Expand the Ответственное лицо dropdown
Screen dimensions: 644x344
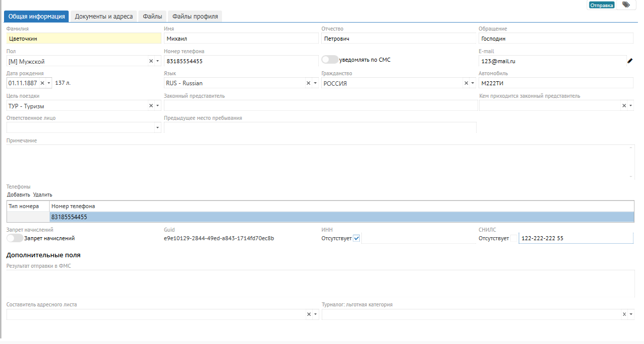click(158, 128)
